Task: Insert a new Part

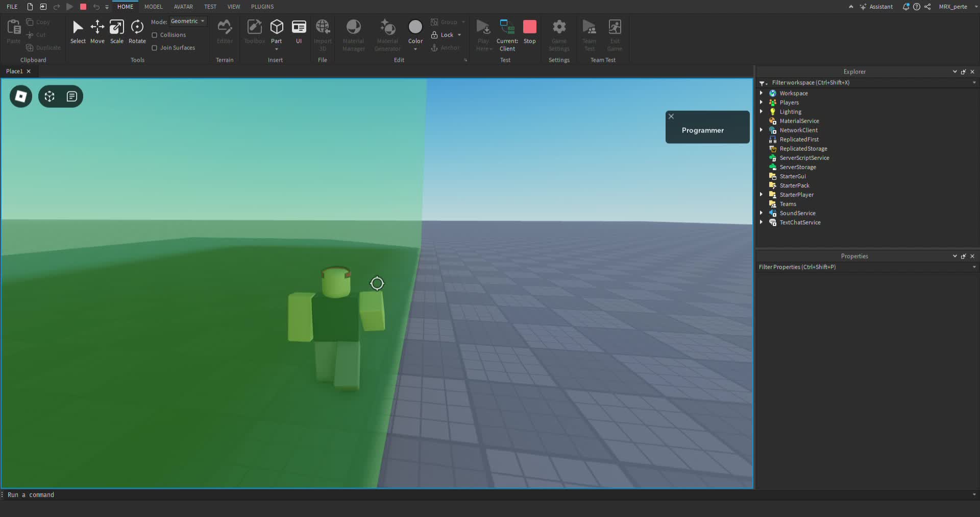Action: (276, 32)
